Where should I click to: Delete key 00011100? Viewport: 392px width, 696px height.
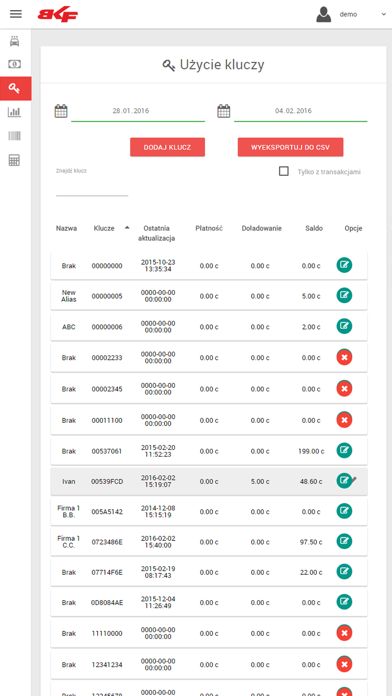tap(344, 419)
